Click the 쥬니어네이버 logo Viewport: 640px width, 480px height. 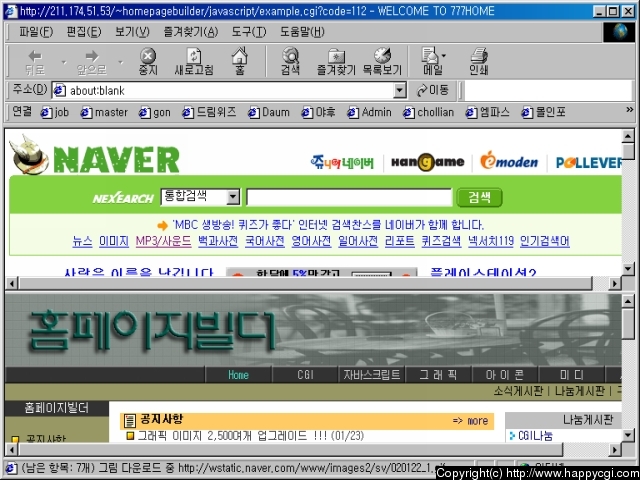(x=342, y=162)
